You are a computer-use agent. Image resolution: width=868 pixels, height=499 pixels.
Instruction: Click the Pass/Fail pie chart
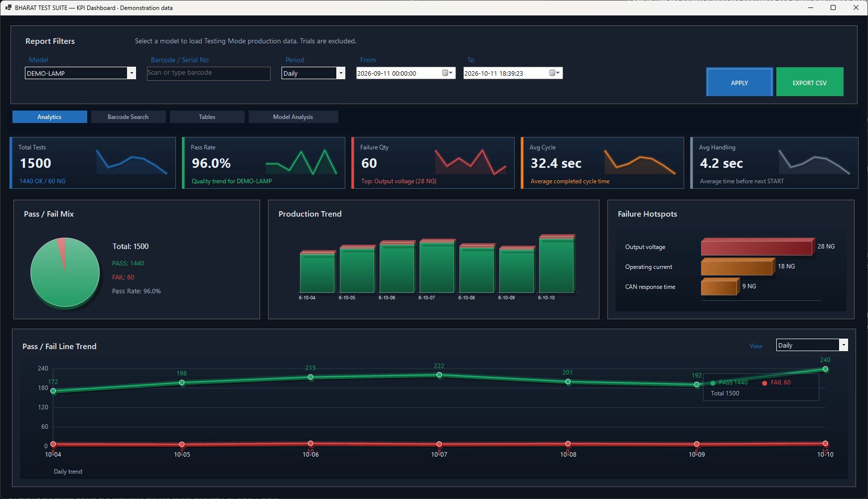pyautogui.click(x=65, y=272)
